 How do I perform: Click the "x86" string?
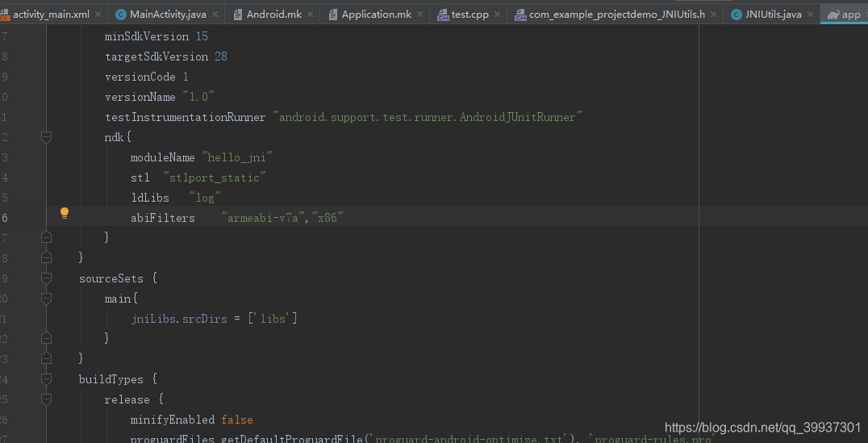(x=328, y=218)
